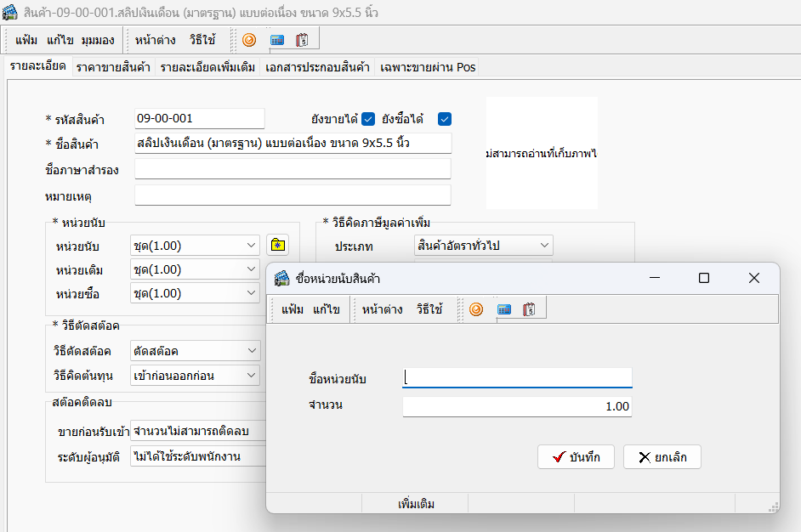Click the ชื่อหน่วยนับ text field

pos(517,377)
